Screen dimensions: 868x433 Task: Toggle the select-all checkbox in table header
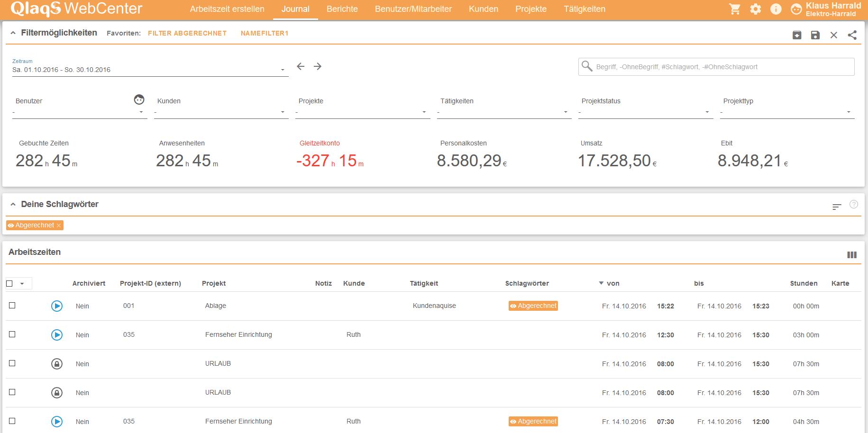(x=9, y=284)
